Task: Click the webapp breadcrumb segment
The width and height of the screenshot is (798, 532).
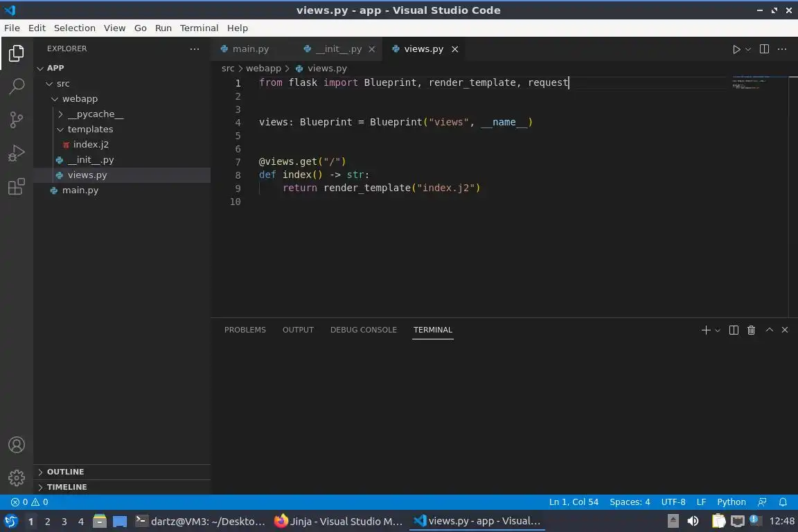Action: [x=263, y=68]
